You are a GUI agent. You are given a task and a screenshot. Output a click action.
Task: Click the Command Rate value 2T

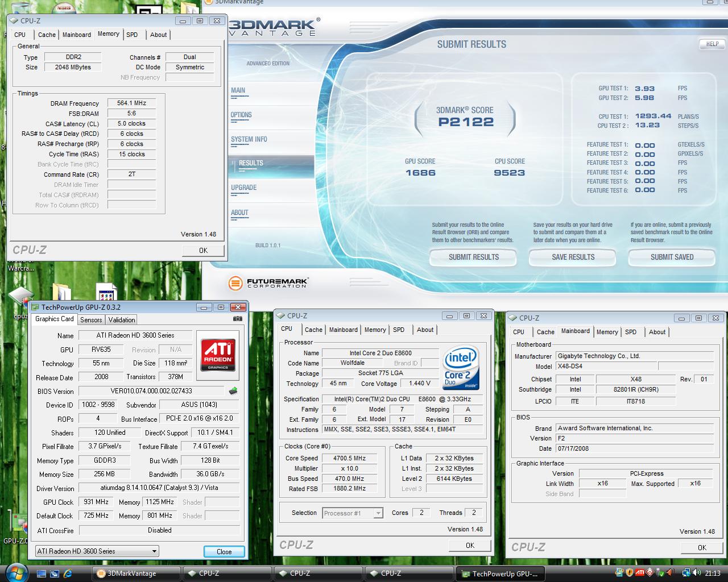click(131, 175)
